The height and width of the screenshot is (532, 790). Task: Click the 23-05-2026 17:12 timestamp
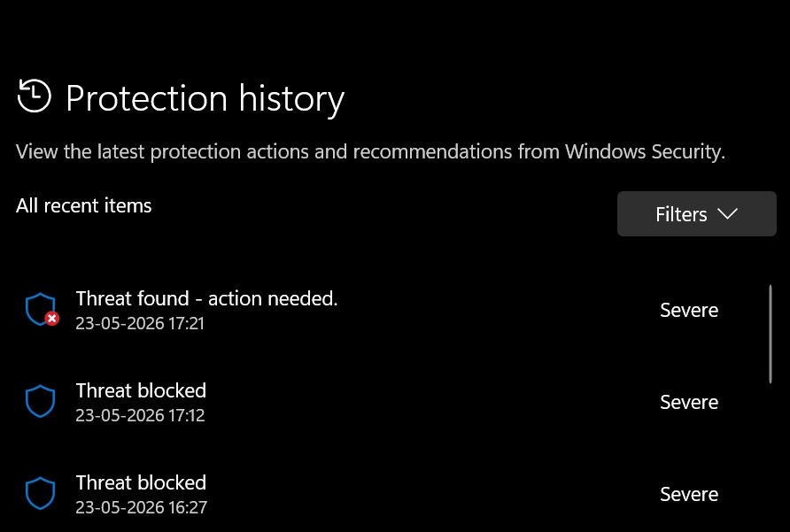[x=140, y=416]
